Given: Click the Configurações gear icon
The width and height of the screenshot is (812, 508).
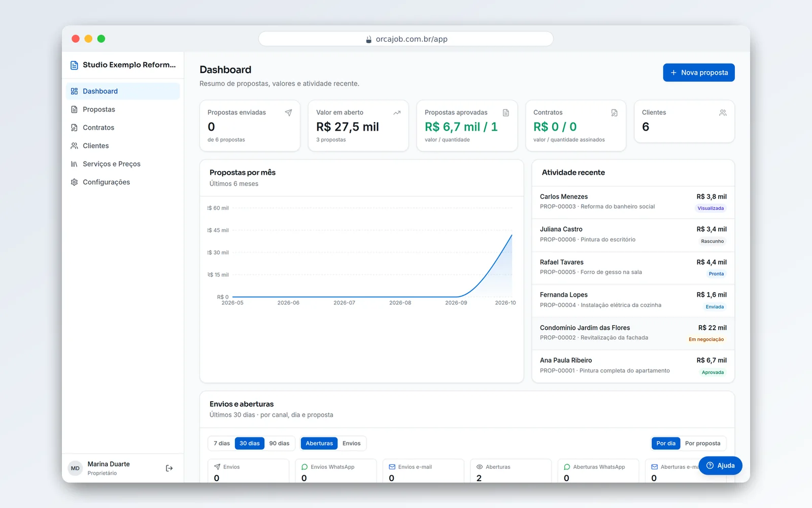Looking at the screenshot, I should coord(74,182).
